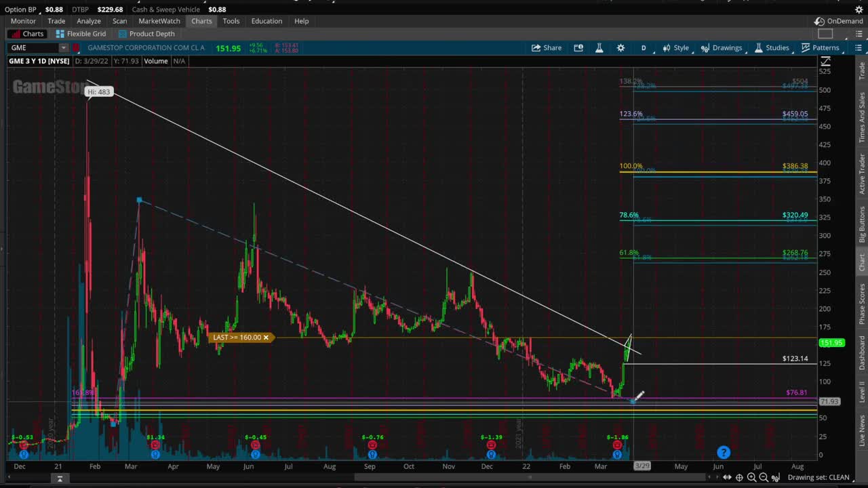Viewport: 868px width, 488px height.
Task: Click the collapse volume panel arrow icon
Action: pos(60,479)
